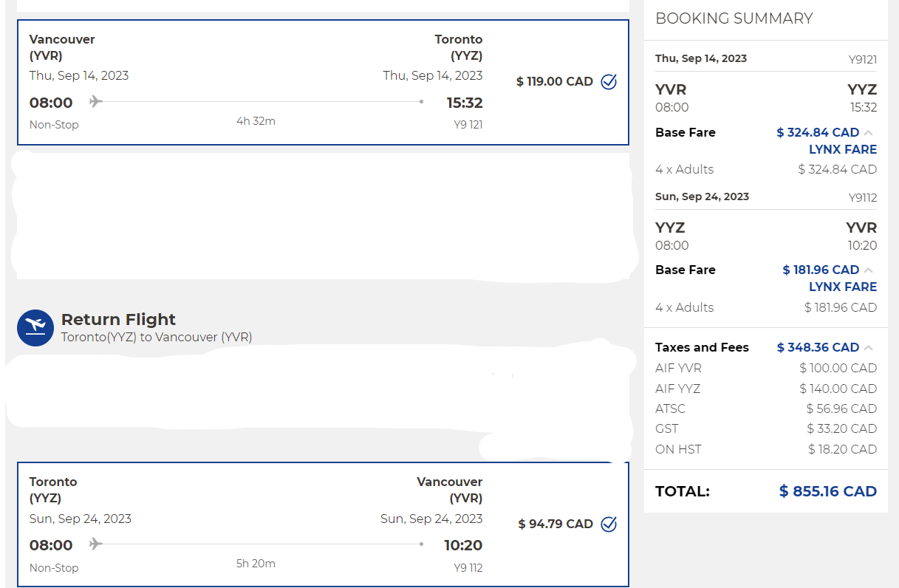
Task: Toggle checkmark beside $119.00 CAD fare
Action: [x=609, y=82]
